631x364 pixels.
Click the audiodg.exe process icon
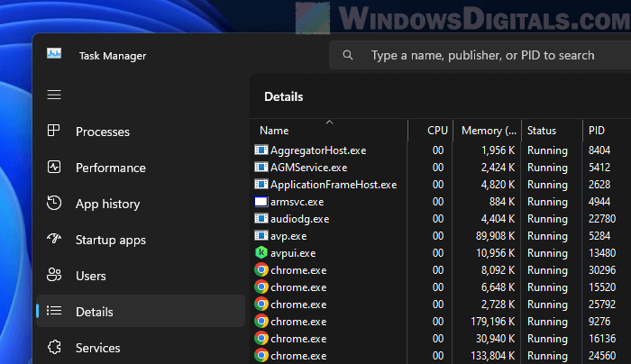261,218
